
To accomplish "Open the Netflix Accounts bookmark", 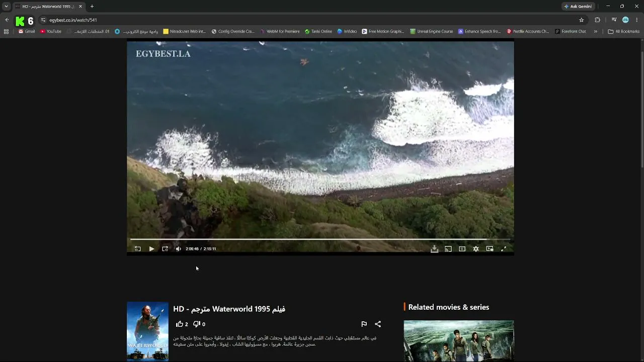I will [x=528, y=31].
